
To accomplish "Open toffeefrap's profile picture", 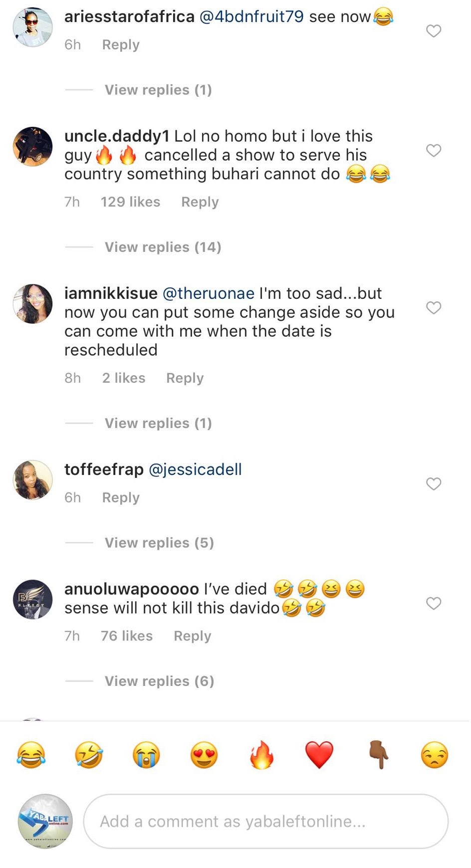I will [x=32, y=480].
